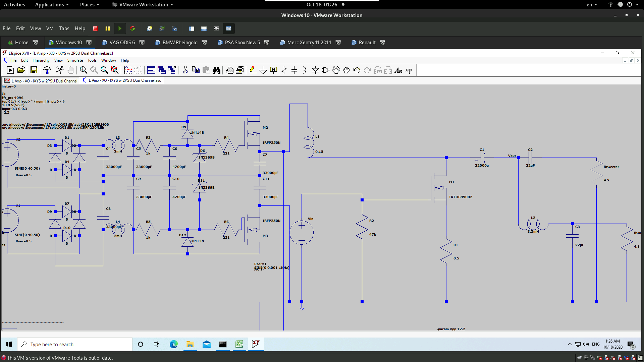Zoom to fit full extents
This screenshot has width=644, height=362.
(114, 70)
